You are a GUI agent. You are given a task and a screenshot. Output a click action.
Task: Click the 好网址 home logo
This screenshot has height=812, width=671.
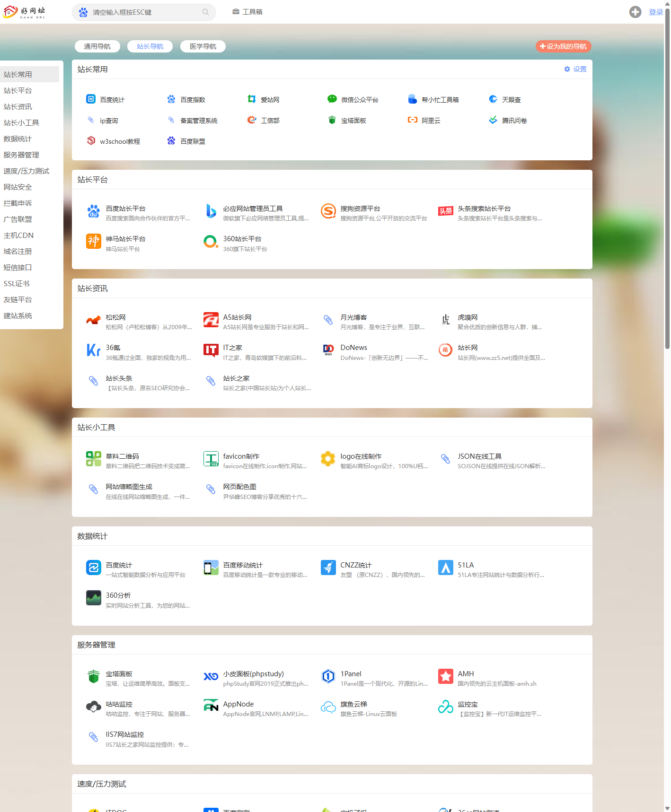tap(24, 12)
